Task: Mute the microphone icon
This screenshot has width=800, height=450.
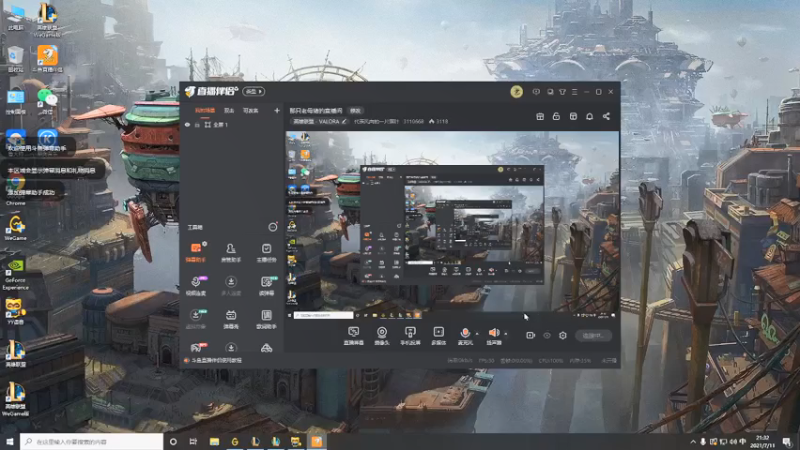Action: pos(465,333)
